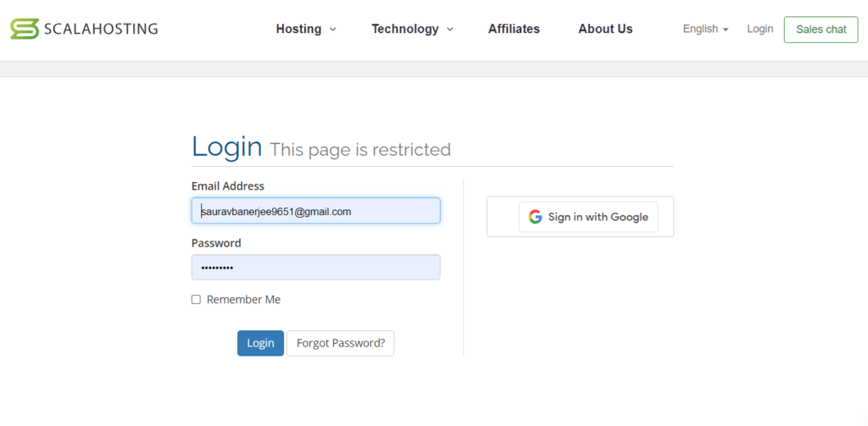
Task: Go to the Affiliates page
Action: click(514, 29)
